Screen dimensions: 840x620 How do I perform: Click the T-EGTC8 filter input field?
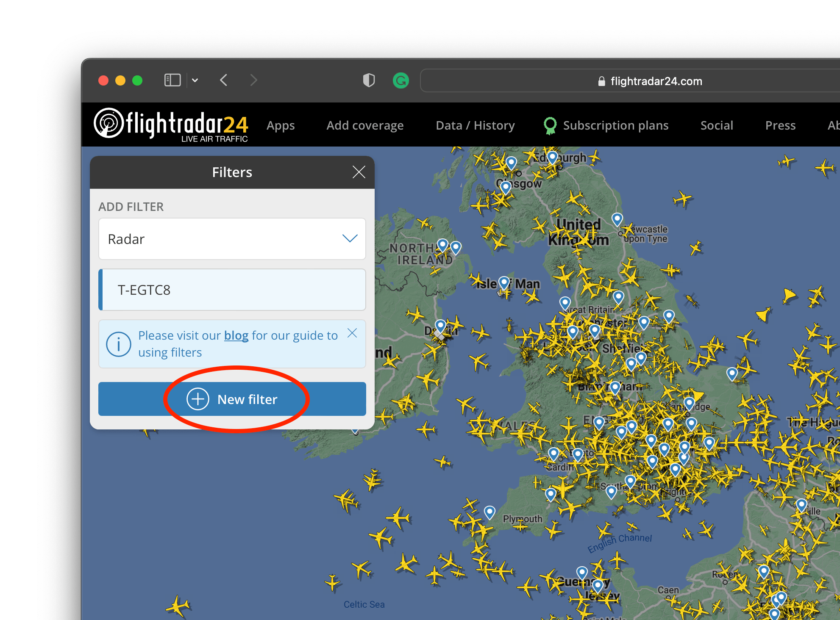tap(232, 290)
